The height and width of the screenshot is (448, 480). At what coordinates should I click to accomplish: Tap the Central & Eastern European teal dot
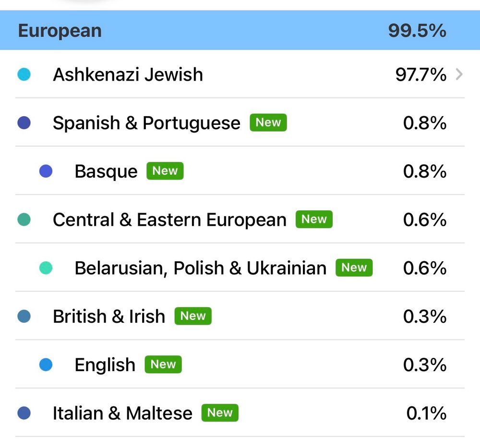tap(24, 220)
